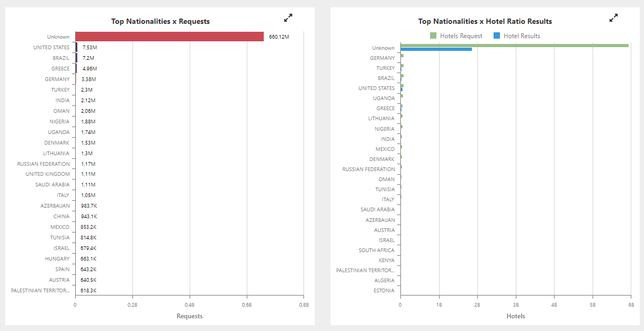Screen dimensions: 644x331
Task: Select the UNITED STATES bar in the Requests chart
Action: 77,47
